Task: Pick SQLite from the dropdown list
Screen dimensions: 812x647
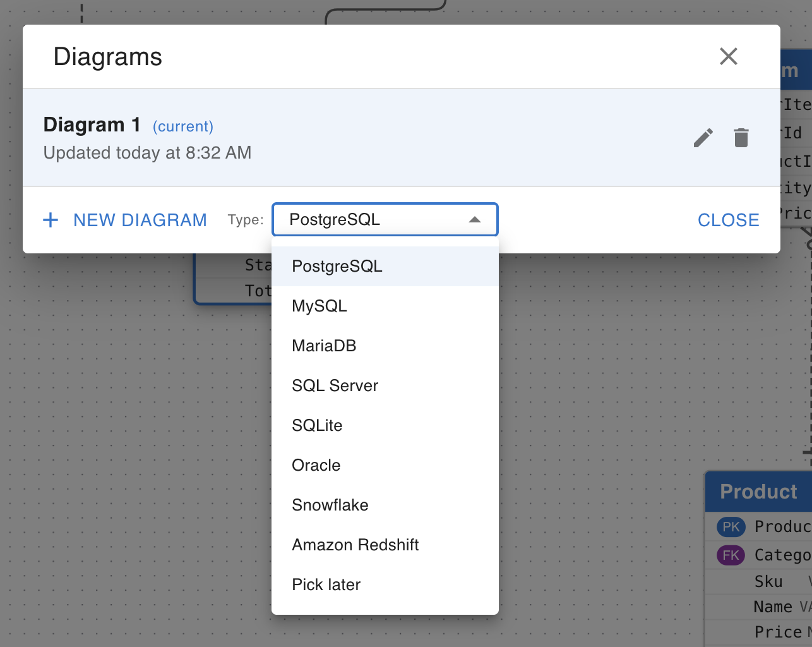Action: 385,425
